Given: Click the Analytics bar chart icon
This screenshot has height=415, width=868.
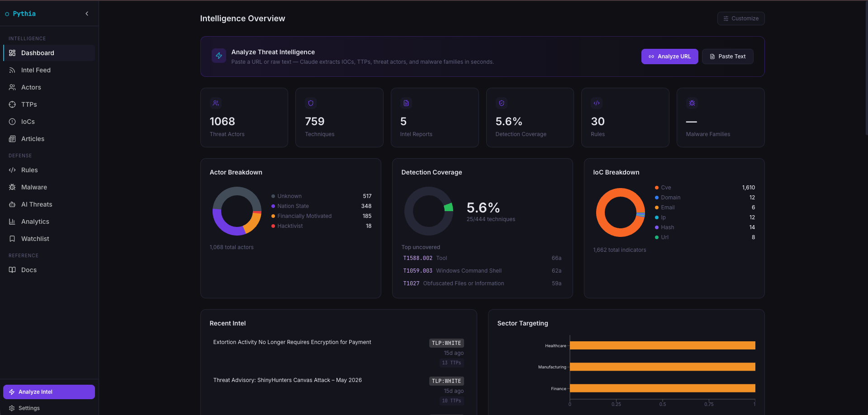Looking at the screenshot, I should pyautogui.click(x=12, y=222).
